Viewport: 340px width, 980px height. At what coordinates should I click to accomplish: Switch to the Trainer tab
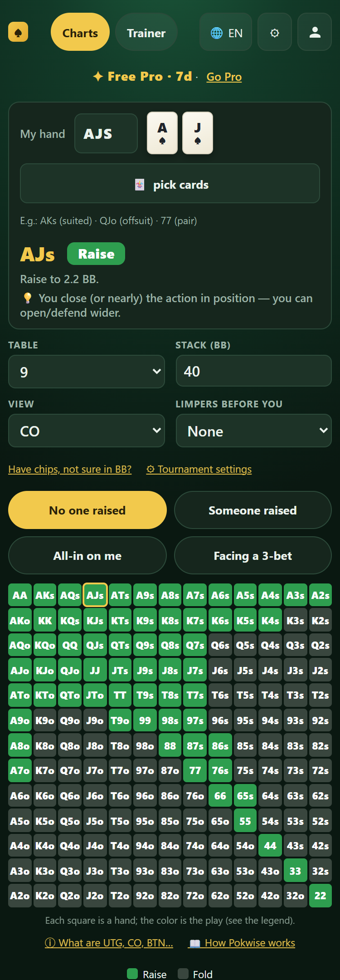(146, 32)
